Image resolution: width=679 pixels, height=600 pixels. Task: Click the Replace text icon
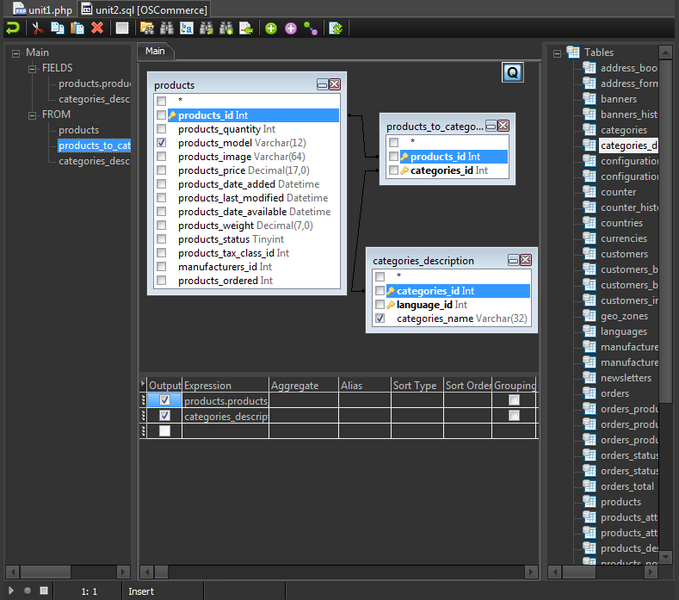(x=187, y=29)
